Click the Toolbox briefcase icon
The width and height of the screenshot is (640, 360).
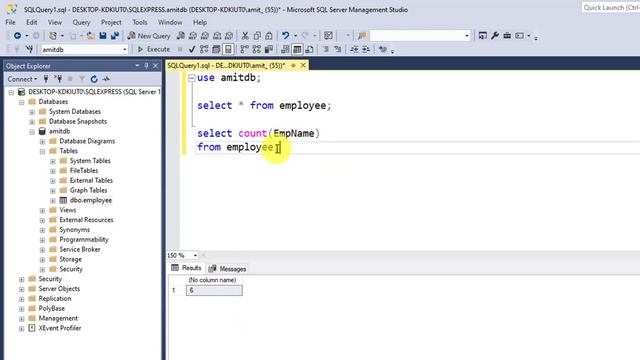click(507, 36)
